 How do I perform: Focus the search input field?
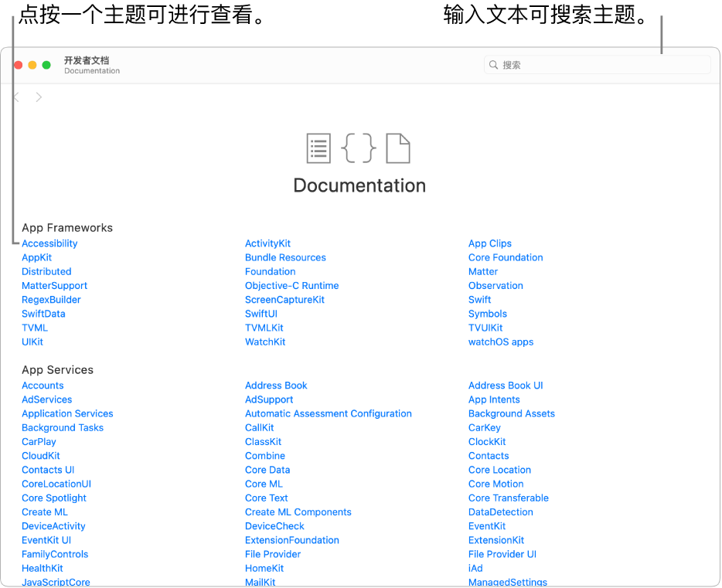[x=598, y=64]
